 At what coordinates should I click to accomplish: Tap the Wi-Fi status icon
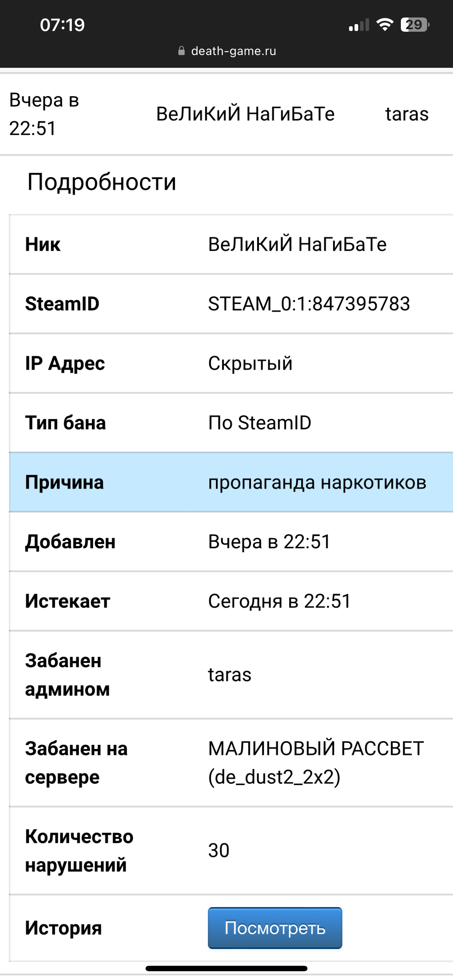pyautogui.click(x=384, y=25)
